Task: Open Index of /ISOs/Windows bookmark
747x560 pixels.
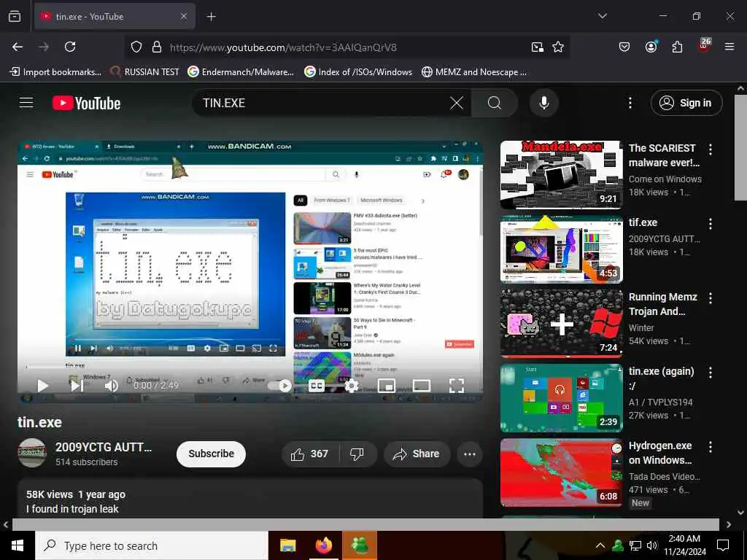Action: tap(358, 72)
